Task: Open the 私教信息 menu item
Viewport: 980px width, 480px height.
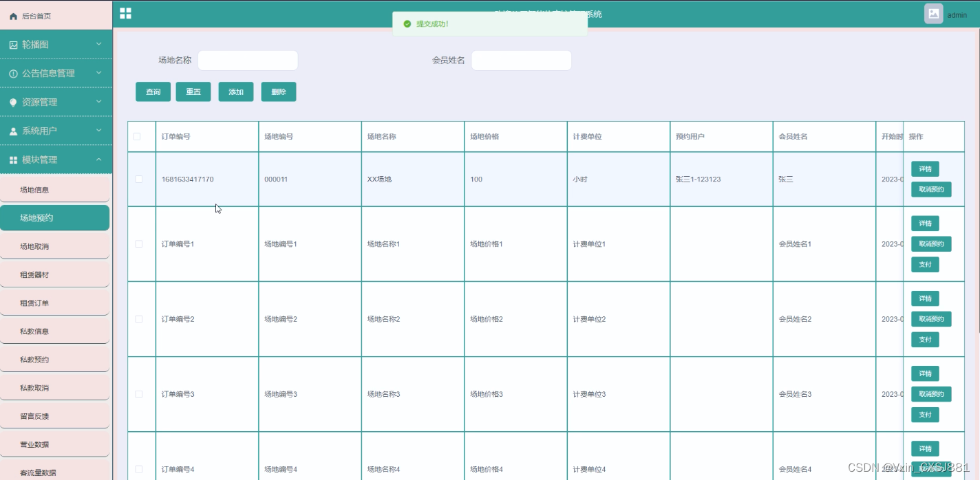Action: [x=55, y=331]
